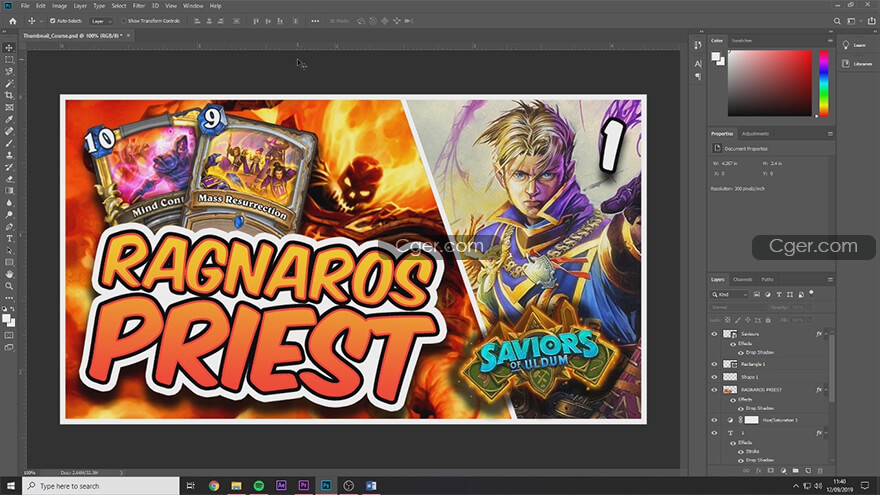Select the Zoom tool
The image size is (880, 495).
pos(9,286)
